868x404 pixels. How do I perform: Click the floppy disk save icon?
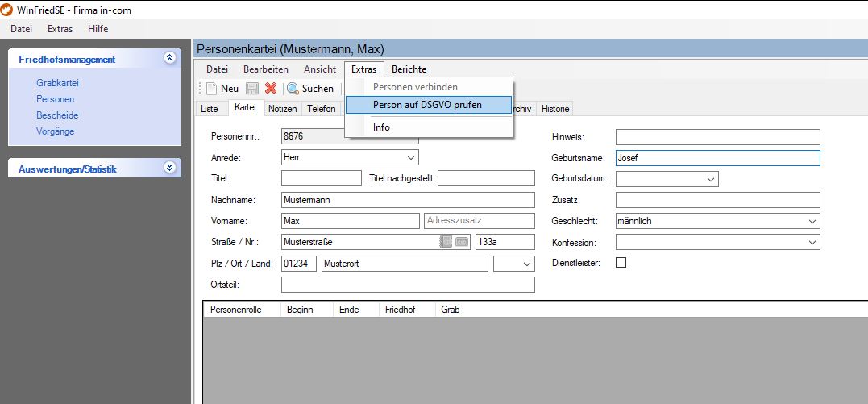[x=252, y=89]
